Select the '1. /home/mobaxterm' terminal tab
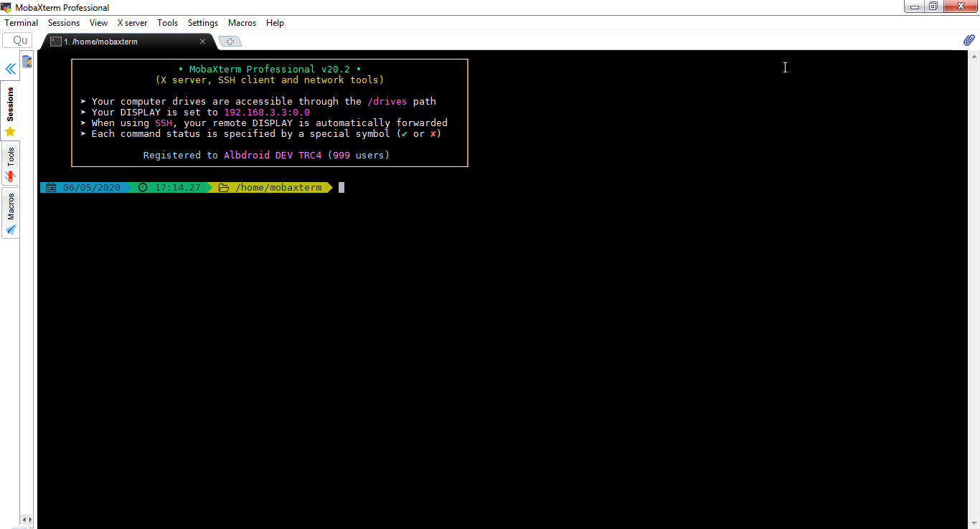Image resolution: width=980 pixels, height=529 pixels. point(128,42)
